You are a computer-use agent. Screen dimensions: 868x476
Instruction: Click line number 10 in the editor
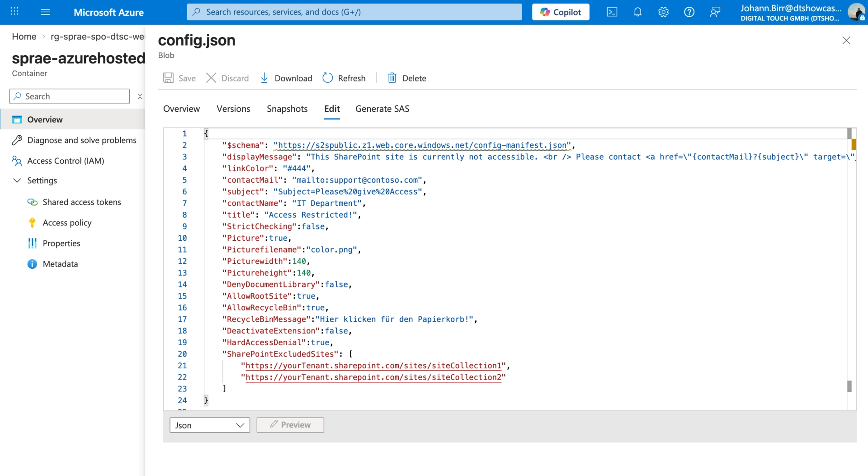[x=182, y=238]
